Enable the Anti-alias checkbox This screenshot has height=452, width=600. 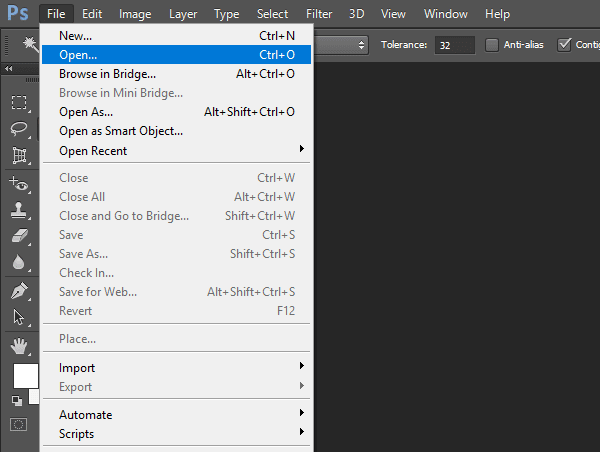pyautogui.click(x=492, y=45)
